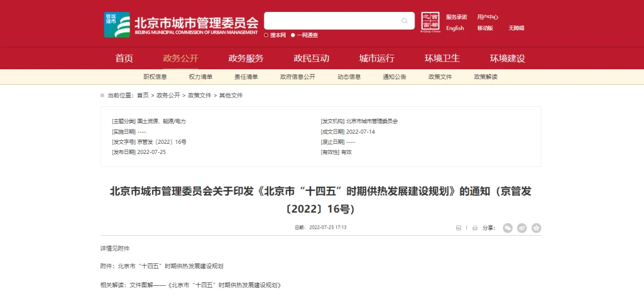Print the page using printer icon

(475, 227)
